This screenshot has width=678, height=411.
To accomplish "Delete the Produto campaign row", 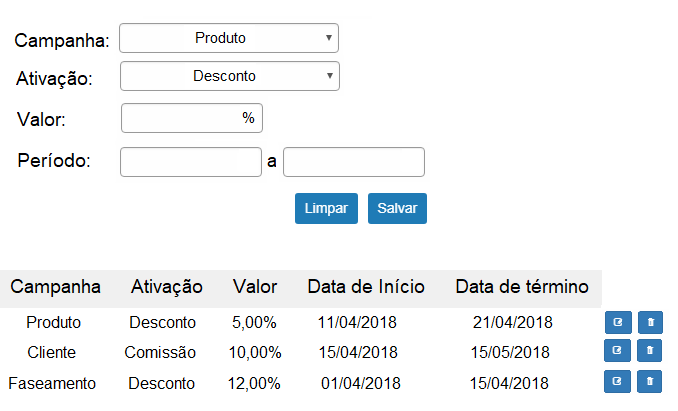I will pyautogui.click(x=650, y=322).
